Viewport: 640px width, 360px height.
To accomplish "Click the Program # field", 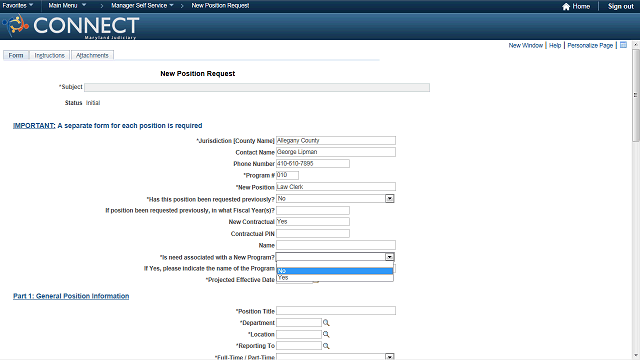I will (x=287, y=175).
